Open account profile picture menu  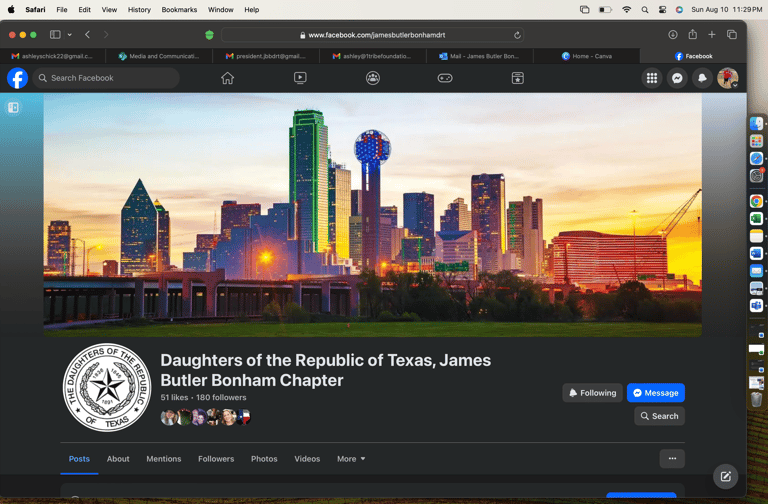click(x=728, y=78)
